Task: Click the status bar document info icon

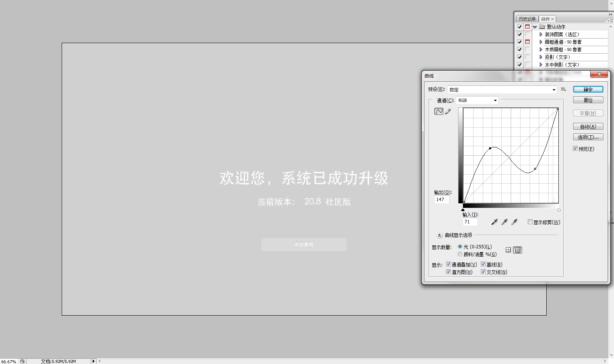Action: pyautogui.click(x=22, y=361)
